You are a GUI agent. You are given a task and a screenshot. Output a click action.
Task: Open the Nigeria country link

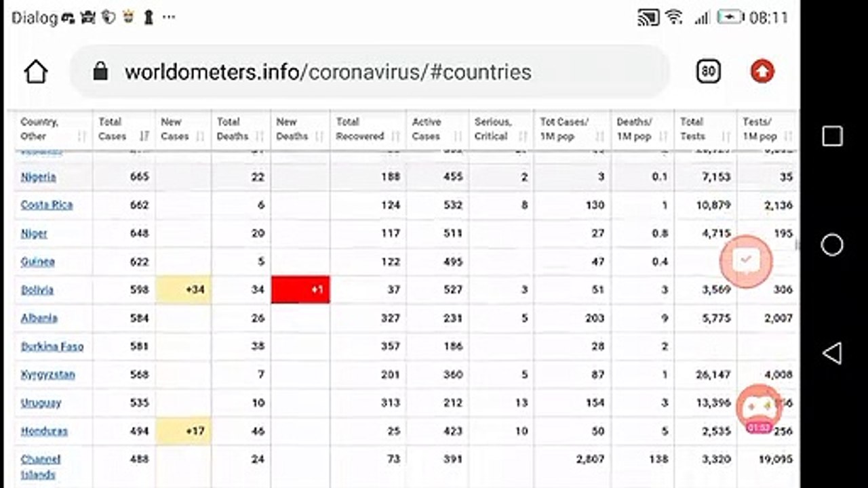point(38,177)
